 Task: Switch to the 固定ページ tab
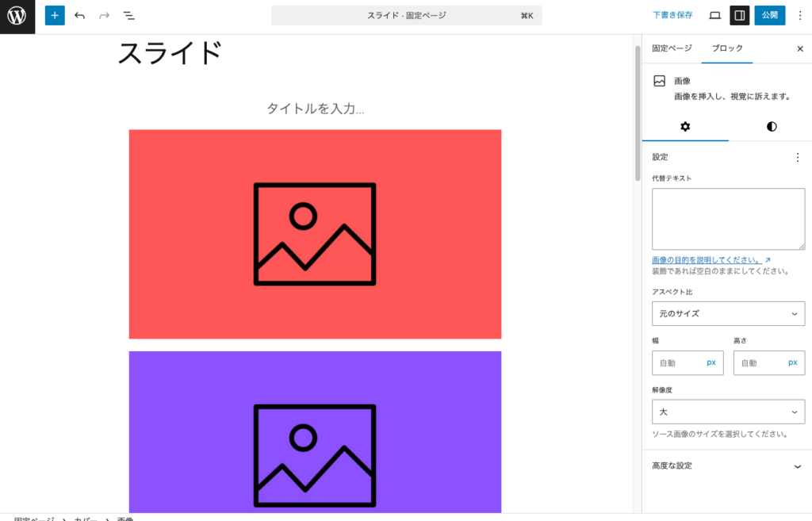point(672,48)
